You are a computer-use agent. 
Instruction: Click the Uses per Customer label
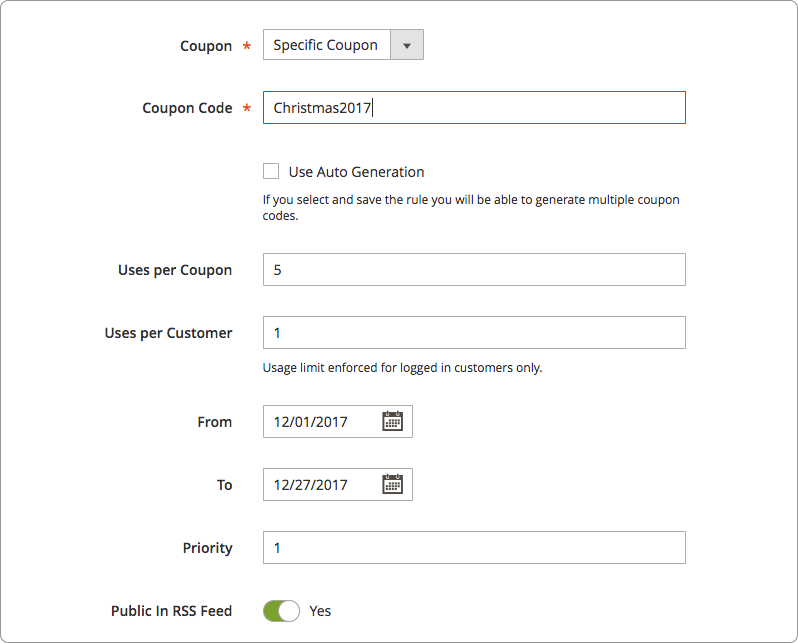click(x=168, y=333)
